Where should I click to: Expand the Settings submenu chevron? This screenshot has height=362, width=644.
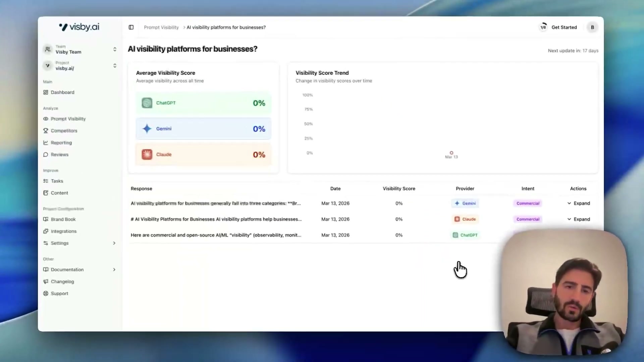[x=114, y=243]
